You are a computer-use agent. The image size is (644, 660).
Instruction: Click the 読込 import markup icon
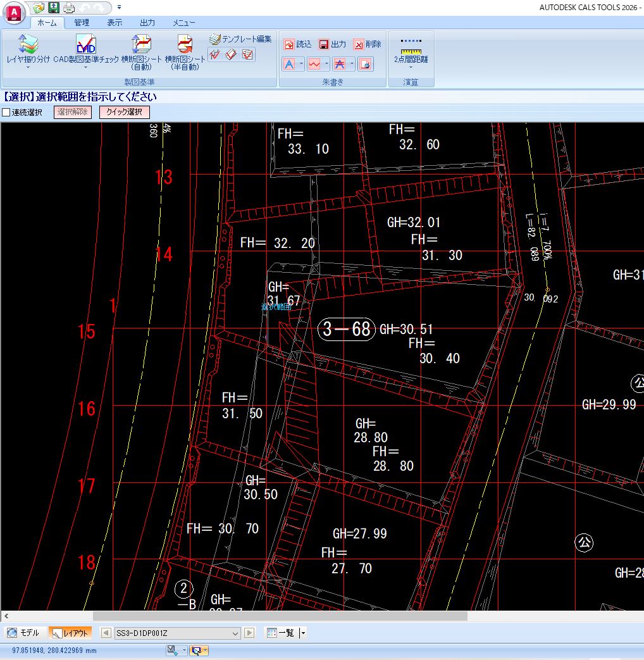click(x=289, y=44)
